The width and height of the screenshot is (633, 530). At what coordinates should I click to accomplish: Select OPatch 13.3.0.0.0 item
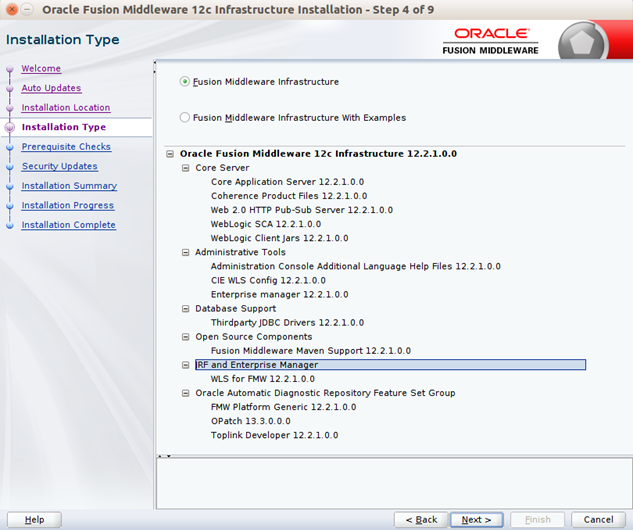(x=251, y=421)
